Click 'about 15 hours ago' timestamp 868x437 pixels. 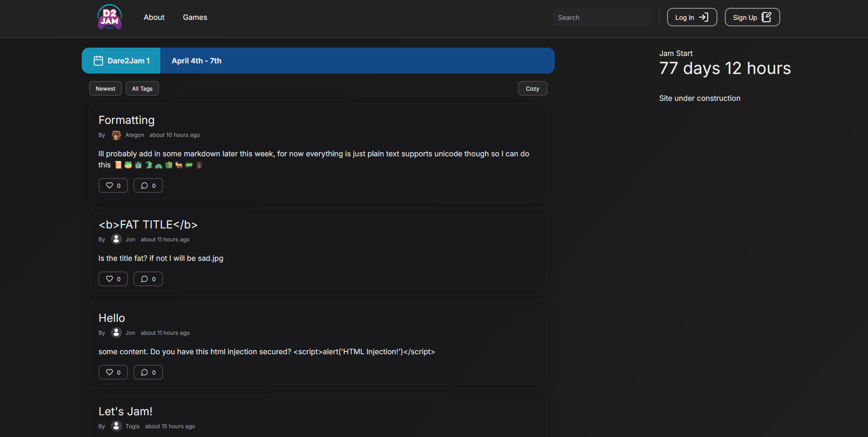[x=170, y=426]
